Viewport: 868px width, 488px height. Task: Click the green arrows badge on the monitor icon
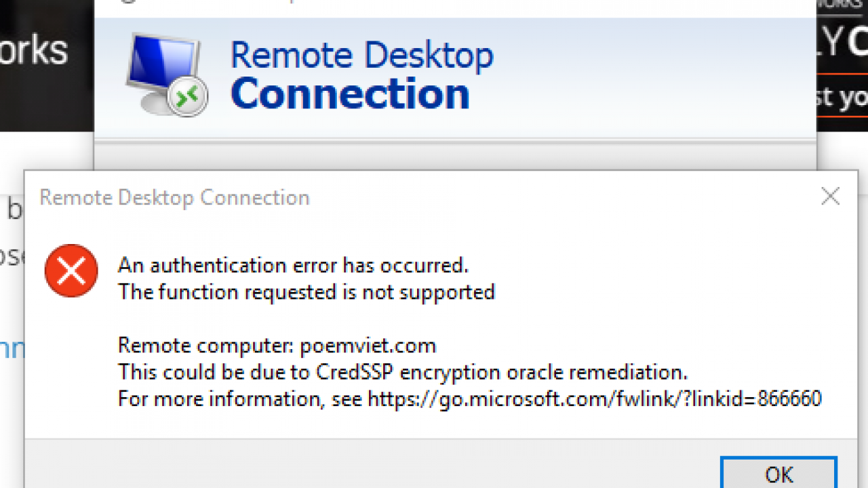pyautogui.click(x=186, y=98)
